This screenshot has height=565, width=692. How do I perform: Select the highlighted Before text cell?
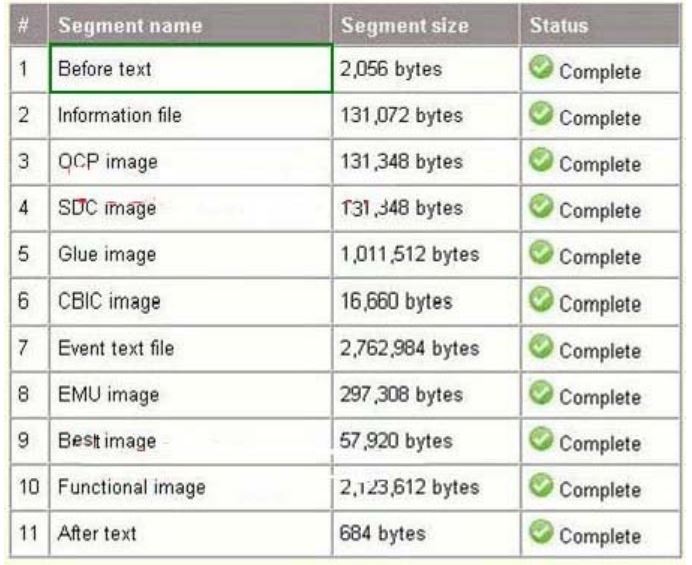pos(191,68)
